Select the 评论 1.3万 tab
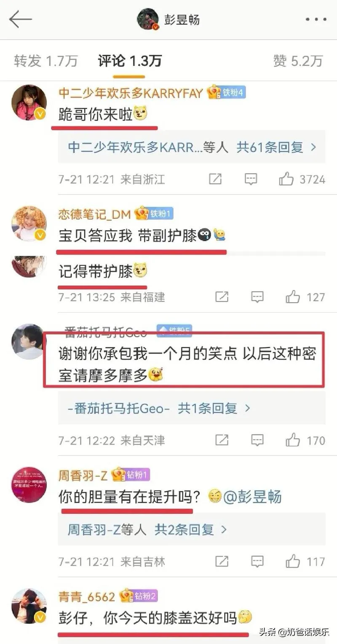The image size is (337, 644). pyautogui.click(x=130, y=61)
